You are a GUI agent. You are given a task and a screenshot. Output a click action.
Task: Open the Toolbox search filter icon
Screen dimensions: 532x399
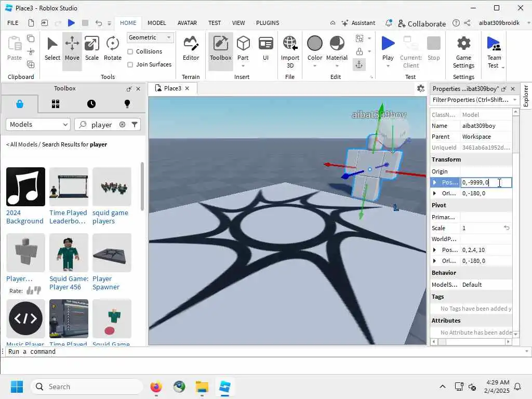click(x=135, y=125)
